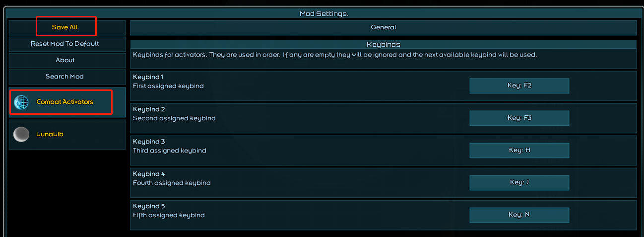The width and height of the screenshot is (644, 237).
Task: Click the Combat Activators globe icon
Action: click(x=21, y=102)
